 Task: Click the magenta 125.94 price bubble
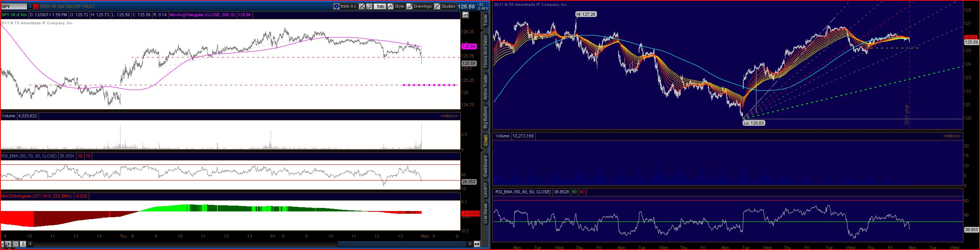pos(469,46)
